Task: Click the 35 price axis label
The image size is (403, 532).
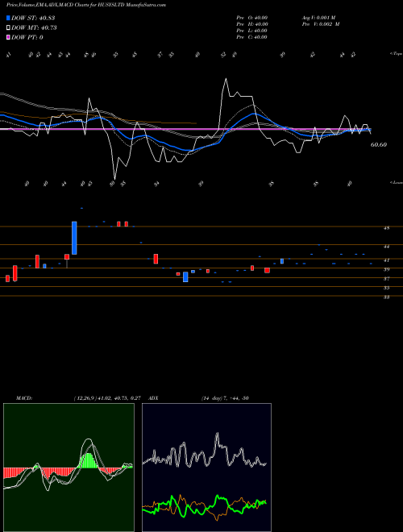Action: pos(386,288)
